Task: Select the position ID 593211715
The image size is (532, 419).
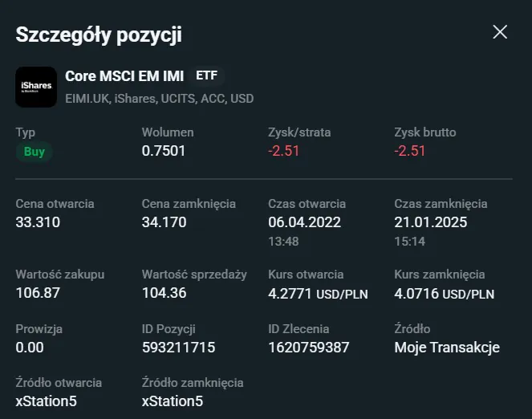Action: click(178, 348)
